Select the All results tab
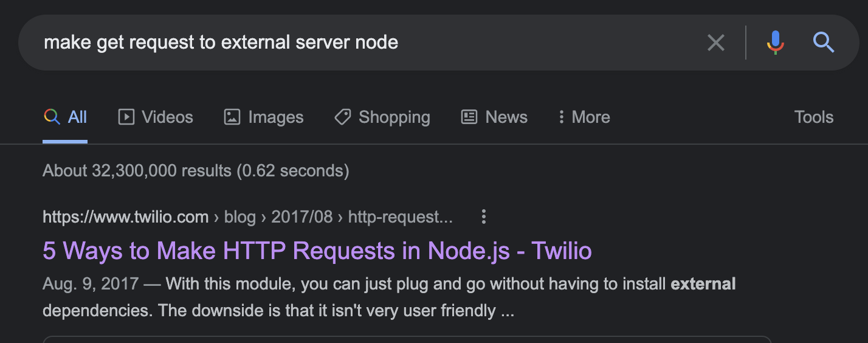Viewport: 868px width, 343px height. pos(65,117)
